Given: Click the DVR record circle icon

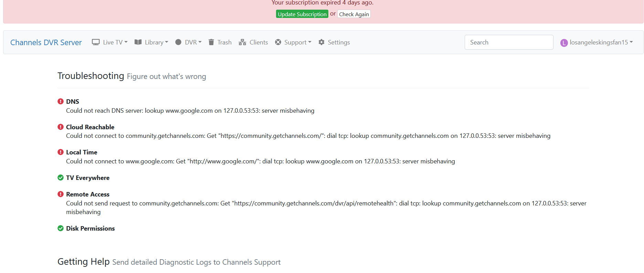Looking at the screenshot, I should pos(178,42).
